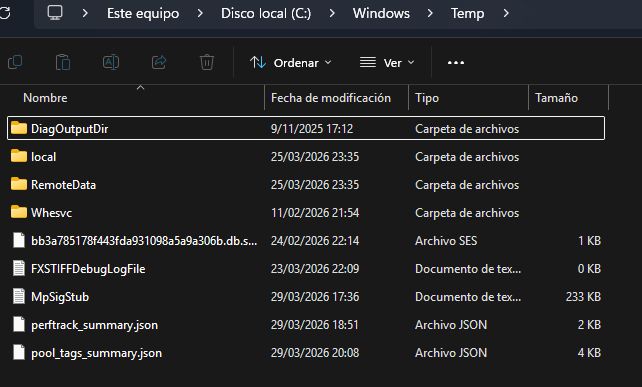Expand chevron after the computer icon
Screen dimensions: 642x387
coord(85,13)
